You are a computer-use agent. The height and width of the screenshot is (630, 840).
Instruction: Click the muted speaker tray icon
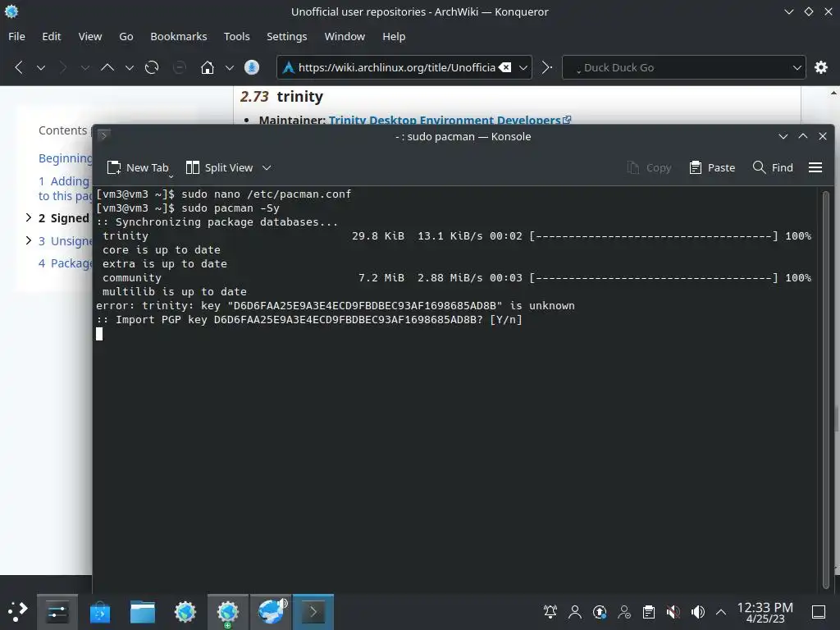pos(673,611)
